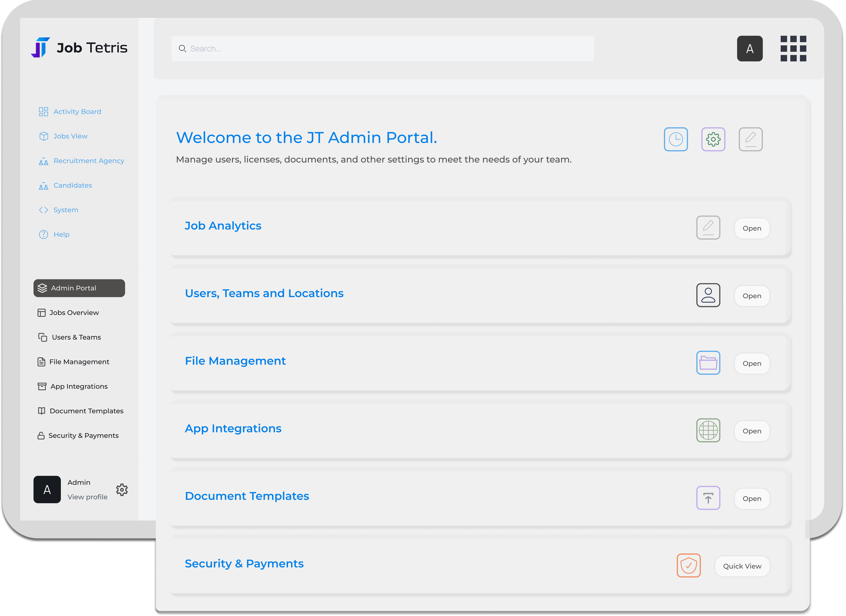Open View profile for the Admin account

point(87,497)
